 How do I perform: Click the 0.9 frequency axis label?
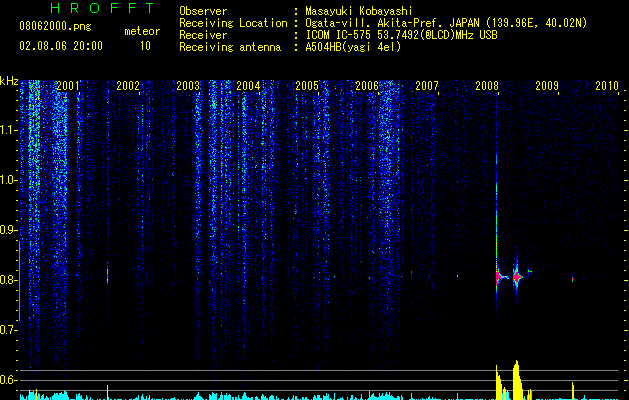[8, 230]
